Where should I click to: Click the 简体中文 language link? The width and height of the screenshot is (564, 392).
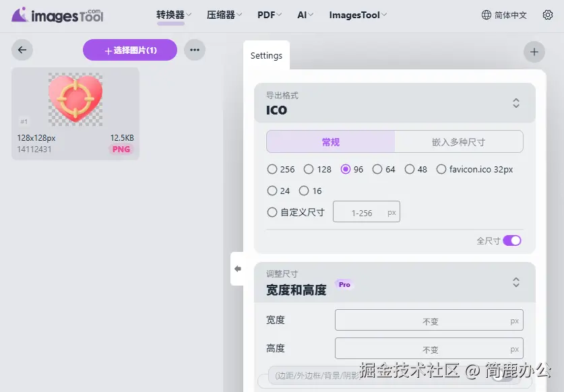pos(510,15)
